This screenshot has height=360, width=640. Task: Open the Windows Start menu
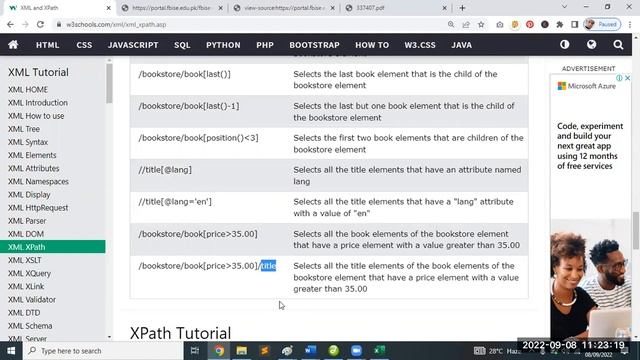(11, 351)
